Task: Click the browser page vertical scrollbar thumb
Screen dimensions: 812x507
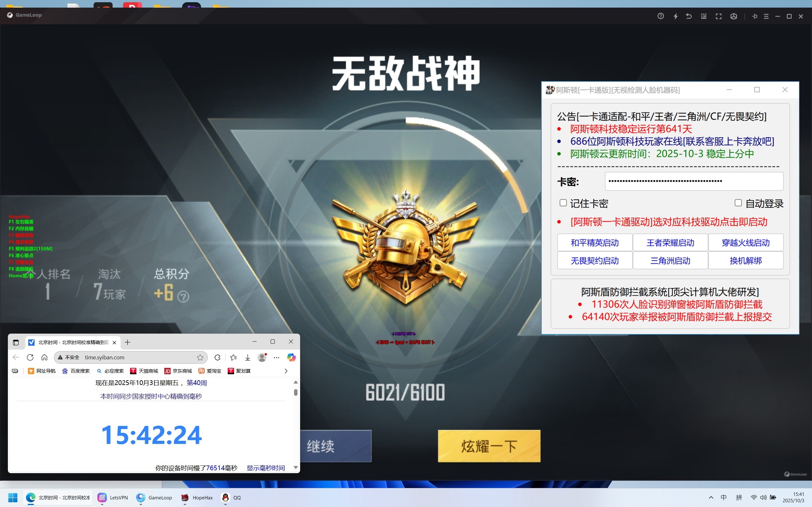Action: click(296, 392)
